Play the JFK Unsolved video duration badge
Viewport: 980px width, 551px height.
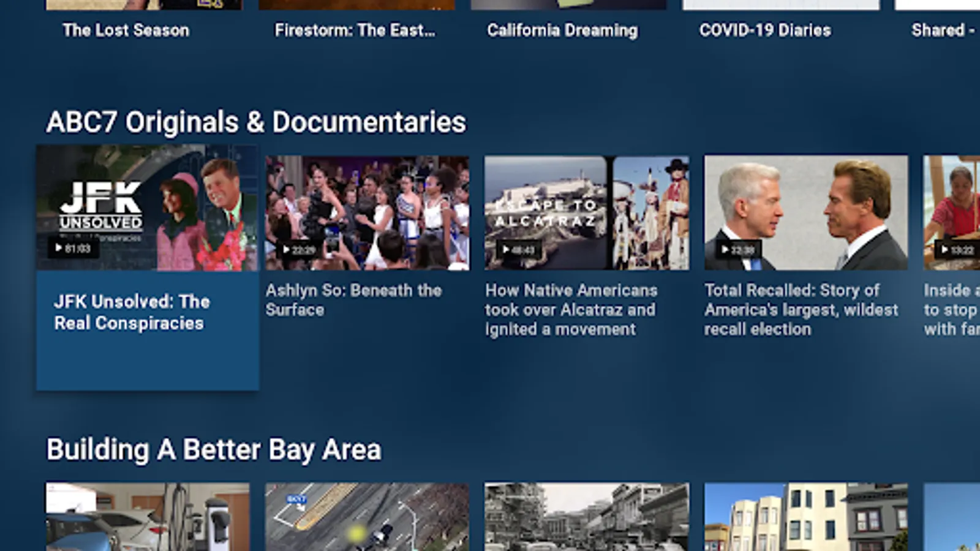click(73, 248)
